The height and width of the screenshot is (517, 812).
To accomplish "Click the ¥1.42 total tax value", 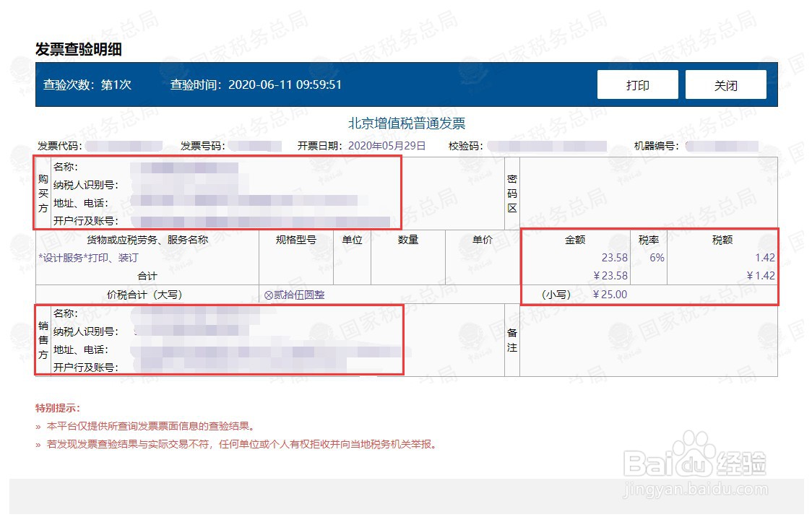I will 761,276.
